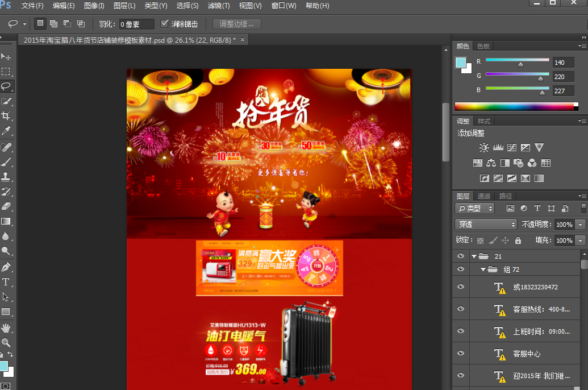This screenshot has width=588, height=390.
Task: Select the Blur tool
Action: pos(6,236)
